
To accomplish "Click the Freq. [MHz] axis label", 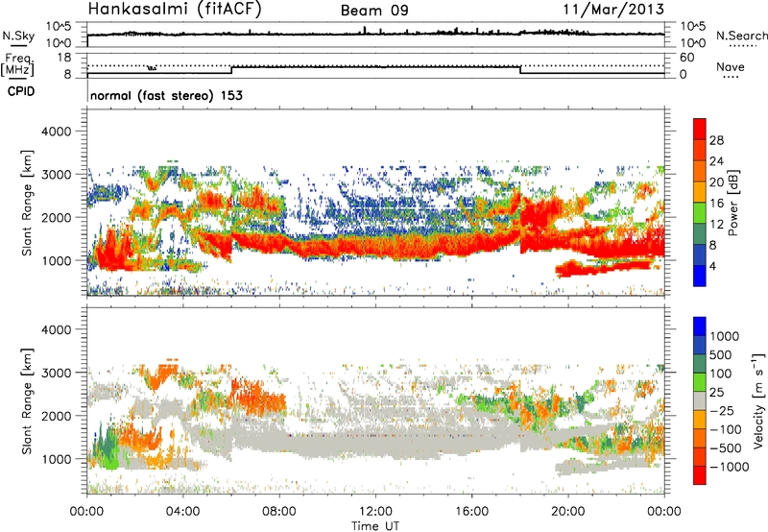I will pyautogui.click(x=17, y=64).
